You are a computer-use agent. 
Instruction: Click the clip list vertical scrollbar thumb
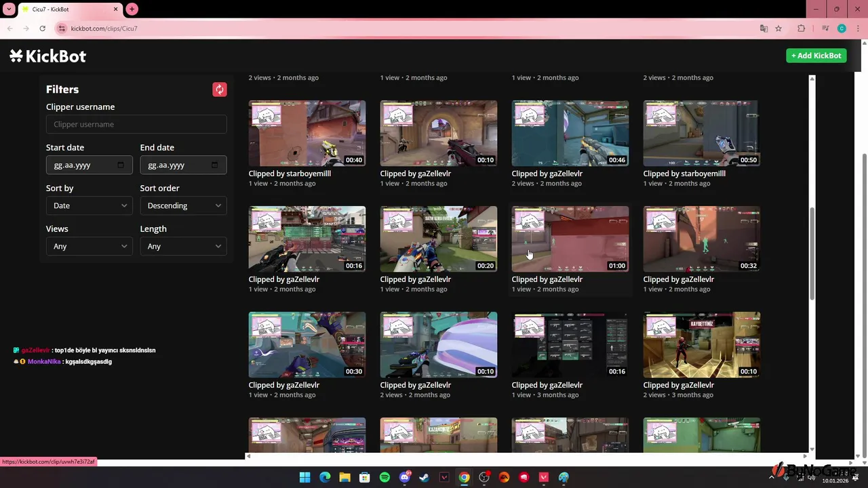point(812,253)
